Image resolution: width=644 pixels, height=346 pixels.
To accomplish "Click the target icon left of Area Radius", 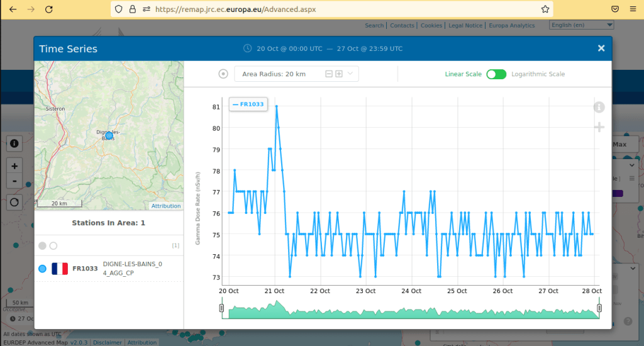I will (223, 74).
